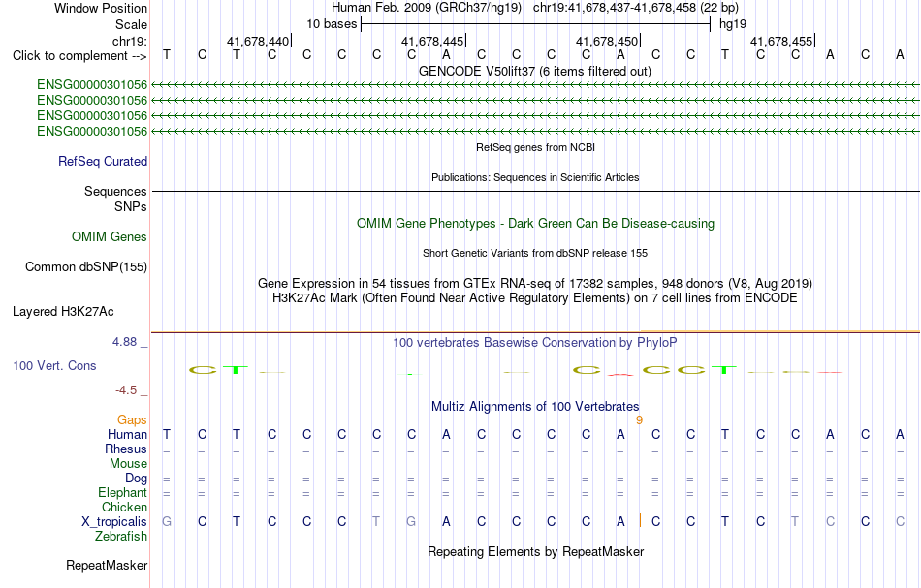Open the RefSeq Curated track label
The image size is (921, 588).
coord(102,162)
